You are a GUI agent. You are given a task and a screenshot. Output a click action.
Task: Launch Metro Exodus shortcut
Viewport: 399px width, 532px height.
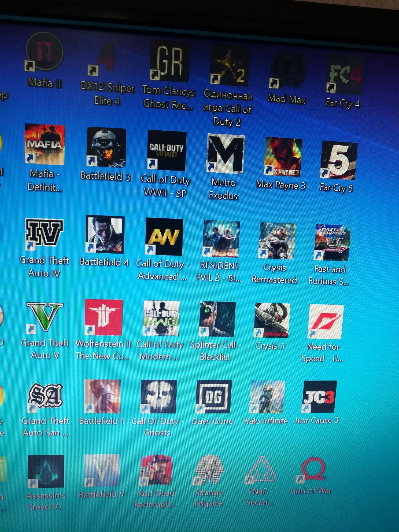pos(226,154)
